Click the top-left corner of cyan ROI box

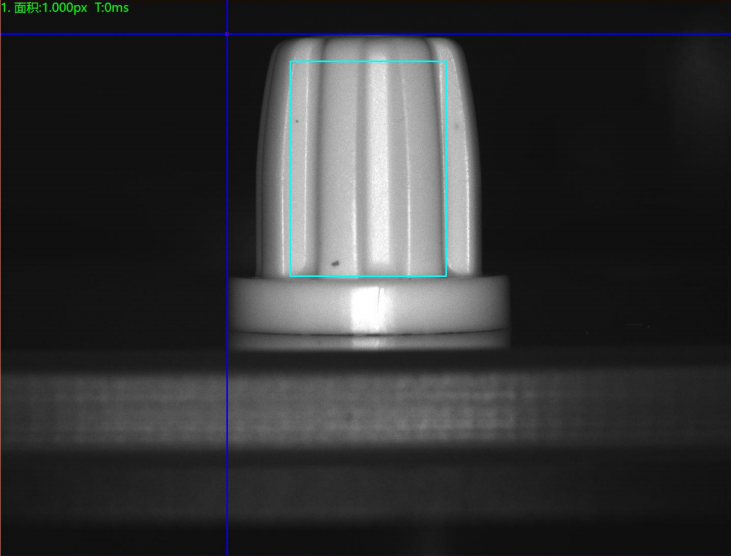[x=290, y=62]
